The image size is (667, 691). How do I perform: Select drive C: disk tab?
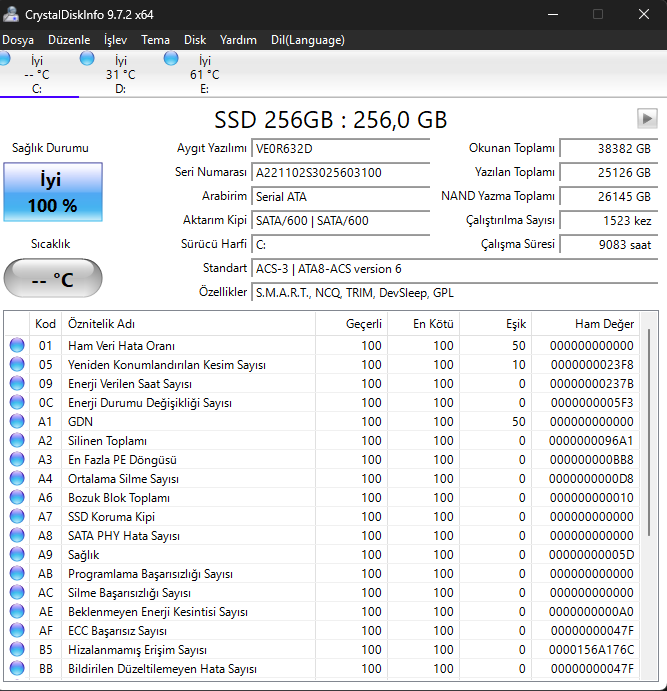(x=37, y=74)
